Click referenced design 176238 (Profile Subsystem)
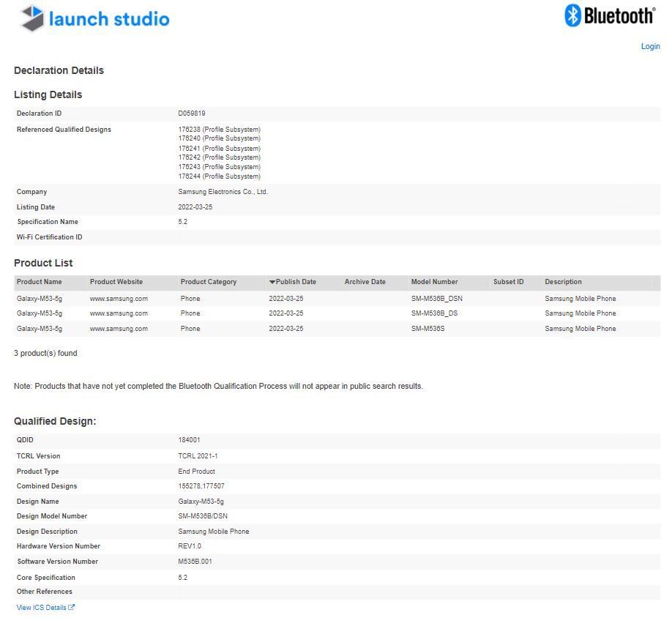672x618 pixels. click(x=219, y=130)
